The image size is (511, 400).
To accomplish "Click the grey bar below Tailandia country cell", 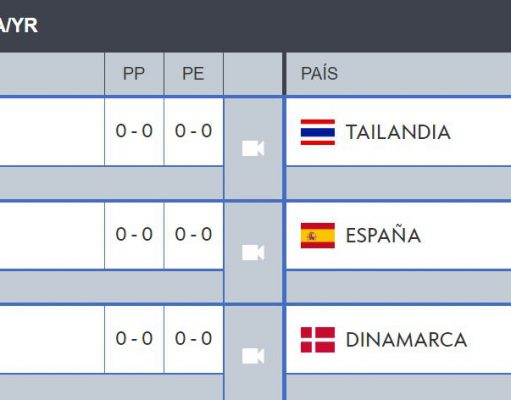I will point(399,183).
